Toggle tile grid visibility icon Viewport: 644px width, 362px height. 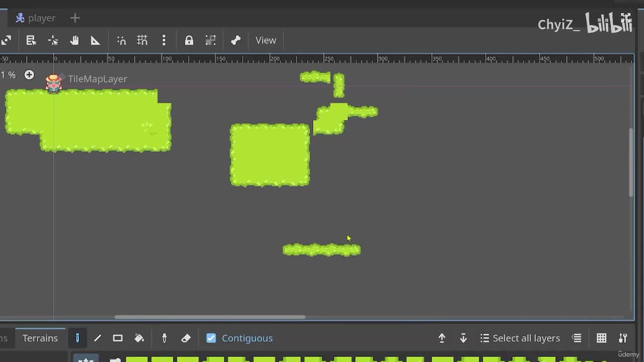[601, 338]
